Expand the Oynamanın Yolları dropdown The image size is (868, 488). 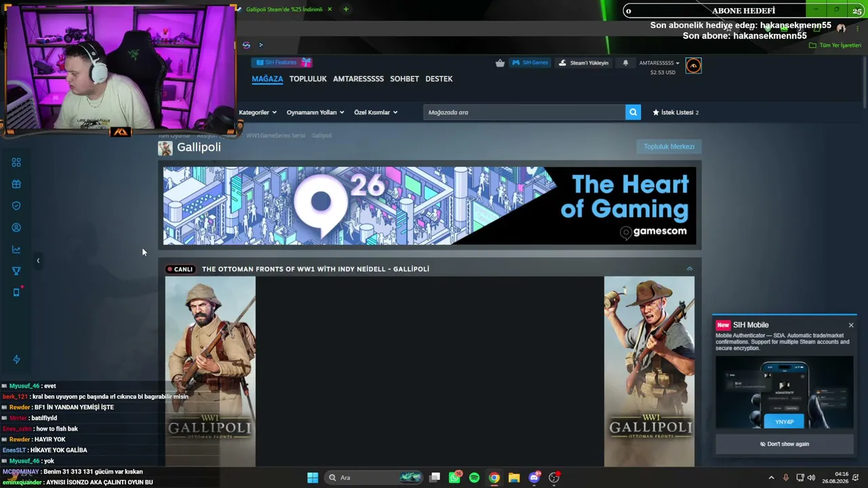(x=315, y=113)
